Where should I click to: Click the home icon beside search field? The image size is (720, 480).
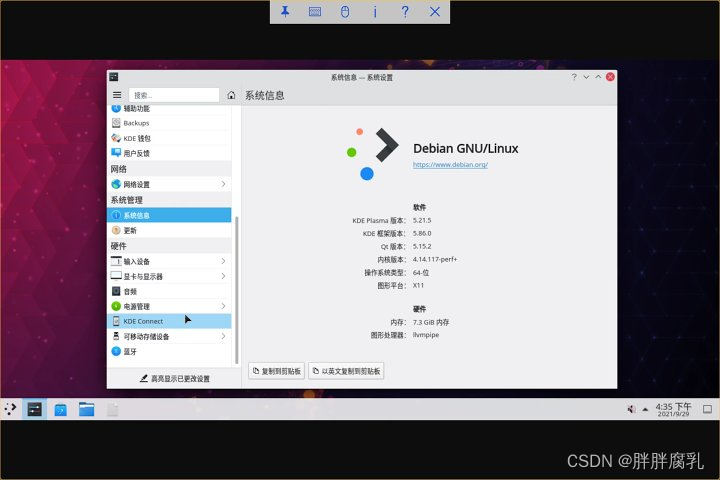tap(231, 95)
